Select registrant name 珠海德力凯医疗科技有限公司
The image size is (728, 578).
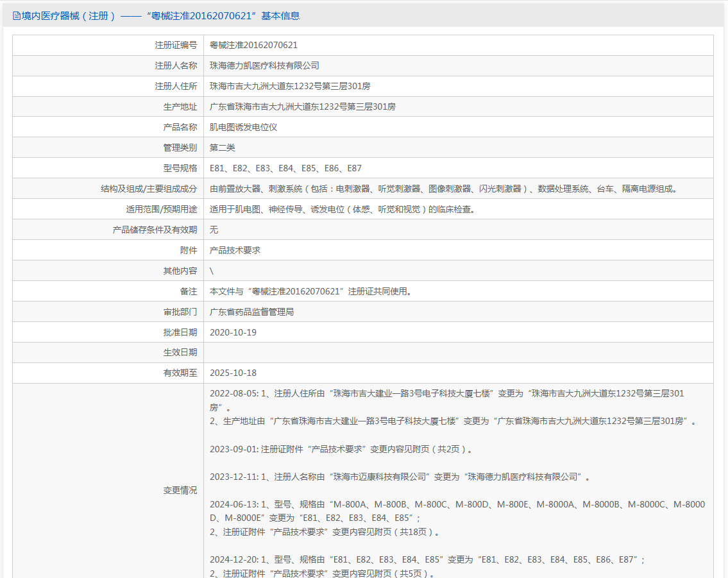[x=264, y=66]
